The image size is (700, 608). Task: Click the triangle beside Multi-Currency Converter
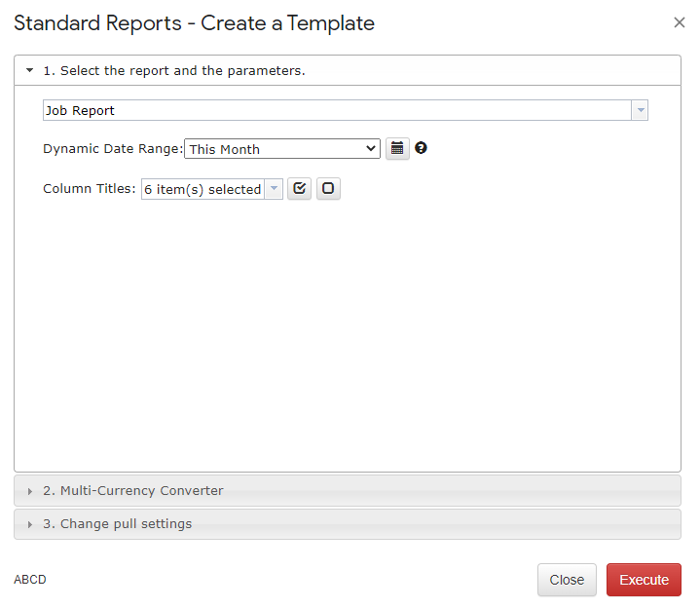30,491
